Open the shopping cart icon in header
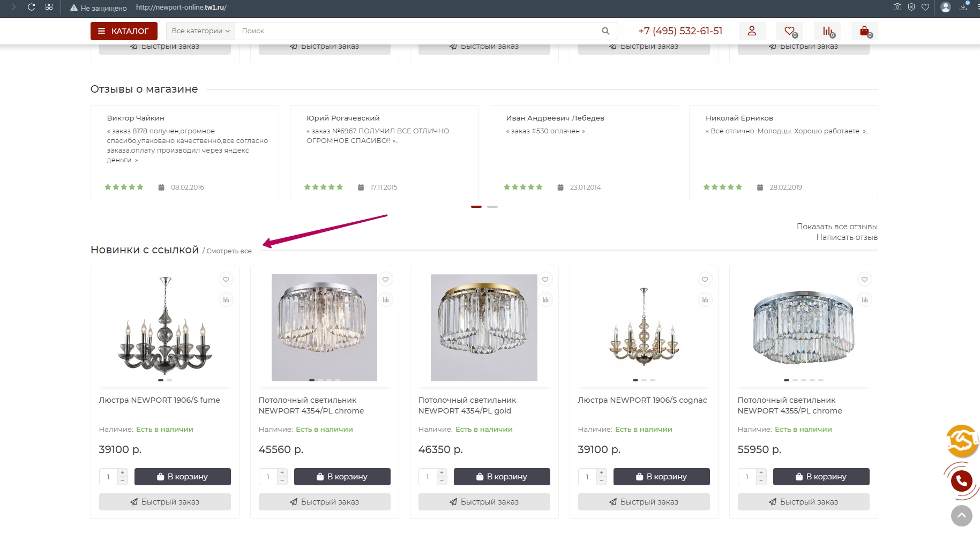The height and width of the screenshot is (534, 980). [864, 31]
